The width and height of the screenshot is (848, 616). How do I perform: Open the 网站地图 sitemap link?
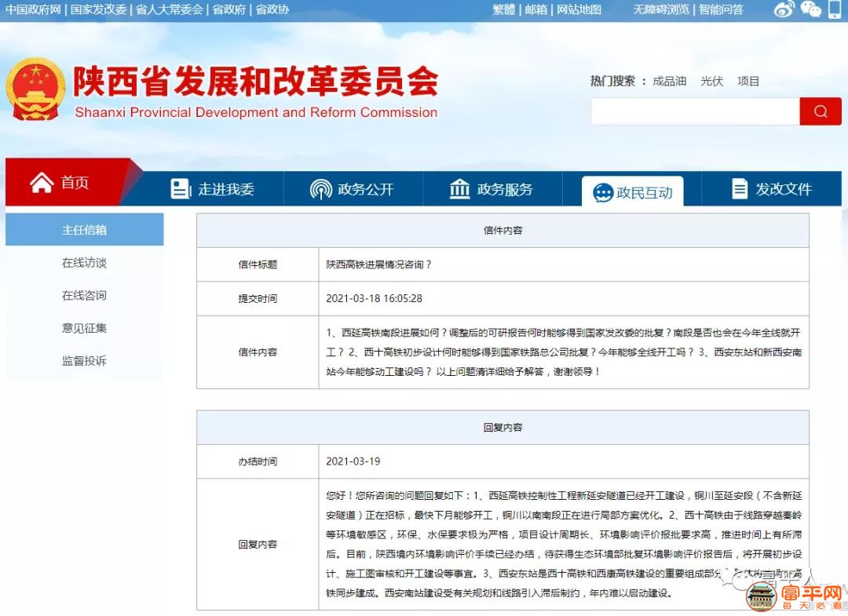coord(579,9)
